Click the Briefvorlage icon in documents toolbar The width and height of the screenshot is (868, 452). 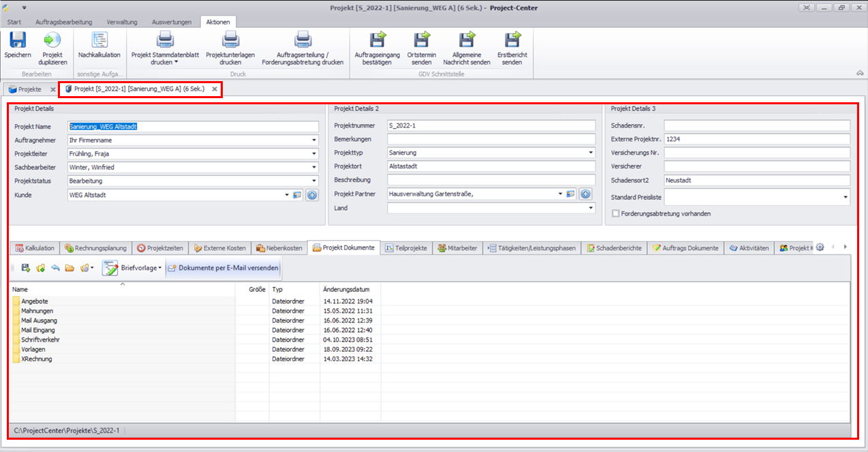pos(110,268)
